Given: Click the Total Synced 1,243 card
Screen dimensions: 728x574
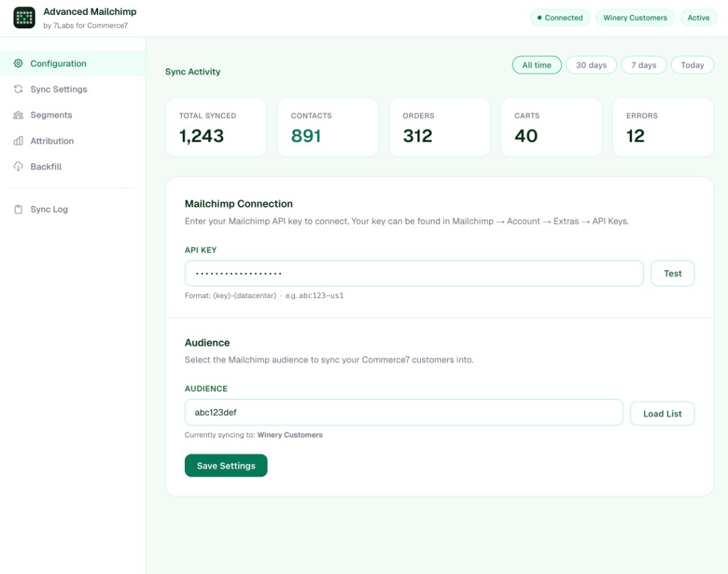Looking at the screenshot, I should click(216, 127).
